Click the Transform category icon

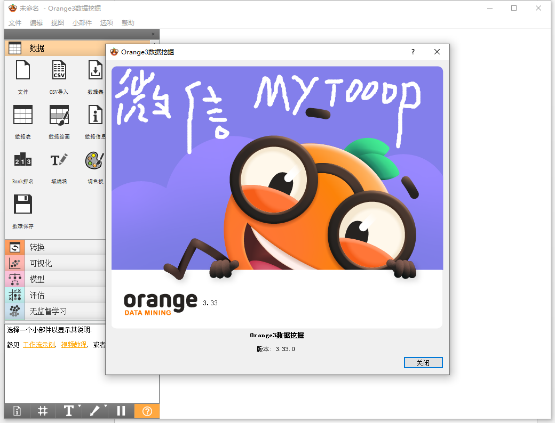tap(15, 247)
